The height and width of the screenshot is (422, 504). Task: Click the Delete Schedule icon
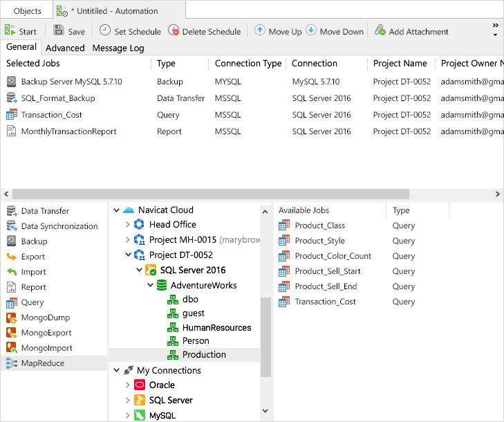point(174,31)
